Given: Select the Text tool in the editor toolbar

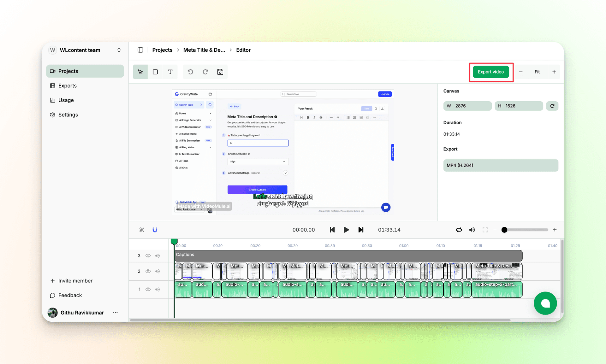Looking at the screenshot, I should click(170, 72).
